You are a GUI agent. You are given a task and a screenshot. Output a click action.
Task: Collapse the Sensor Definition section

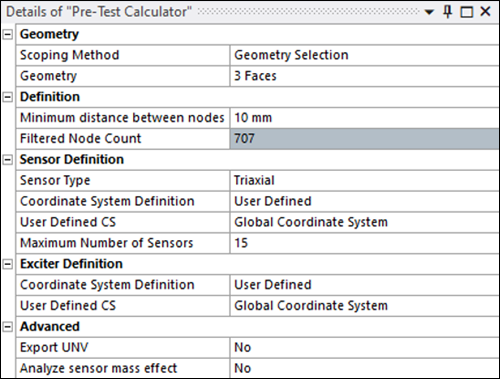click(8, 160)
